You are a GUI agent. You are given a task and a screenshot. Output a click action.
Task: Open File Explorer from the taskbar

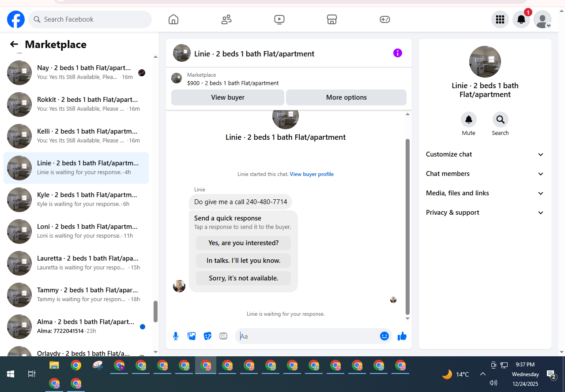pyautogui.click(x=54, y=365)
